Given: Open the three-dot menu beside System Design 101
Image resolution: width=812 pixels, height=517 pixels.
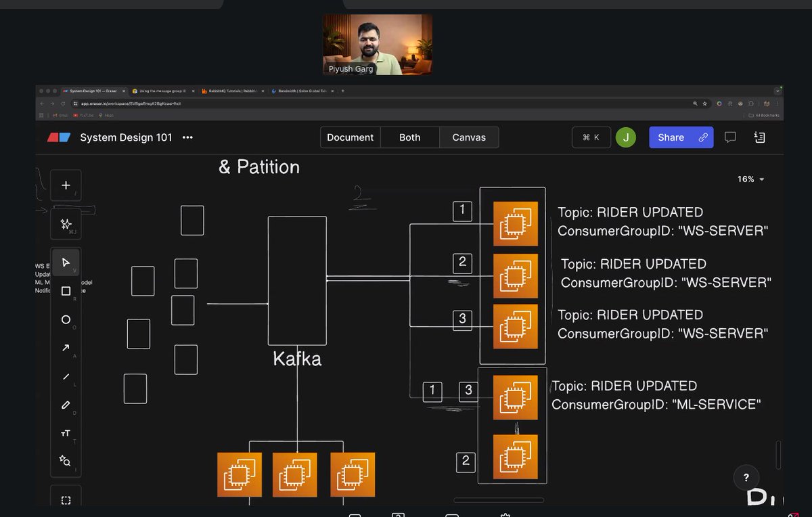Looking at the screenshot, I should [x=188, y=137].
